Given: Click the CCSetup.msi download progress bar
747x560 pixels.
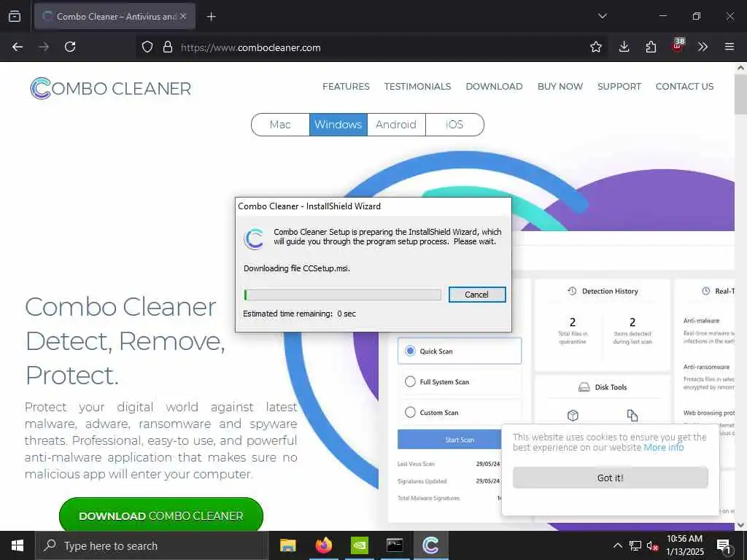Looking at the screenshot, I should point(342,295).
